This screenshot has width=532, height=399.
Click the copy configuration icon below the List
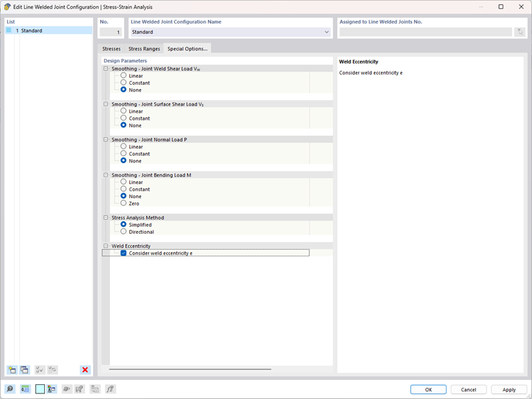click(x=24, y=370)
